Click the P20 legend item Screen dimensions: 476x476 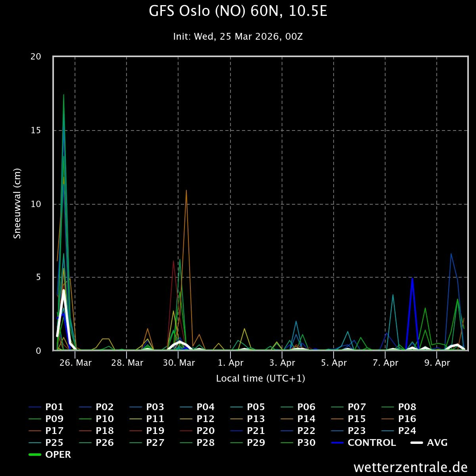[197, 431]
